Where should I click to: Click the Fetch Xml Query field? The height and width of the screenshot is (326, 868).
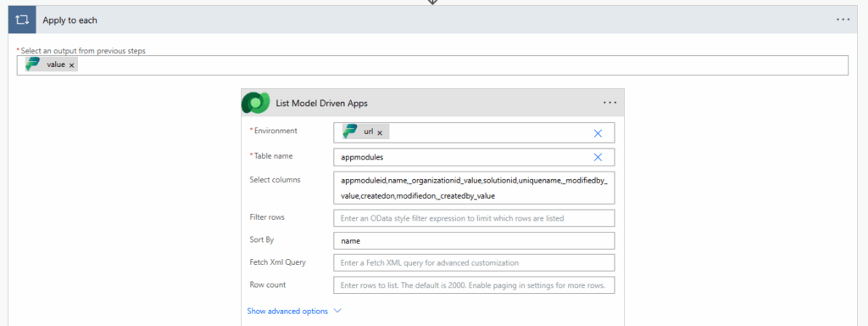[x=474, y=263]
